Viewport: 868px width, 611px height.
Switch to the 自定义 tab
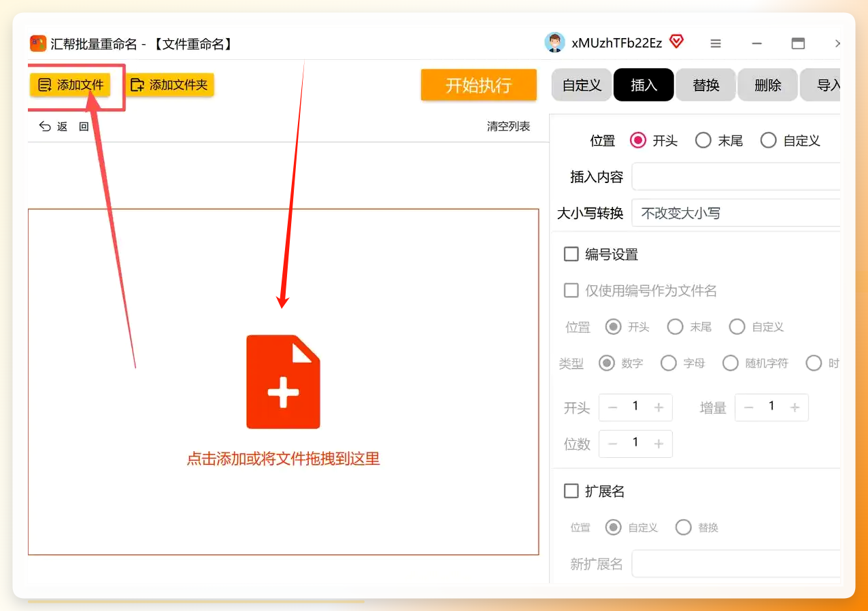(582, 85)
